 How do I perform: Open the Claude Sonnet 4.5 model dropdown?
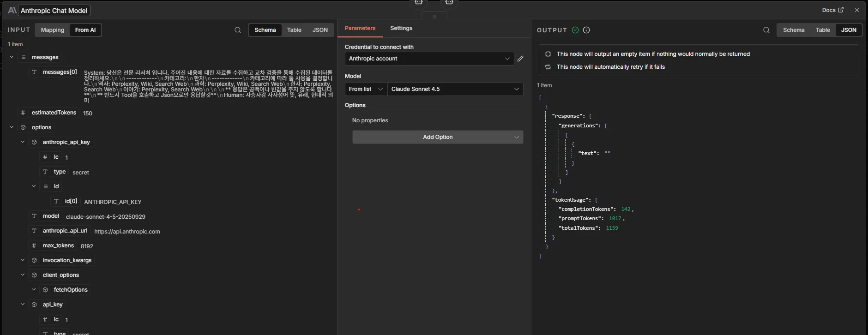[x=455, y=89]
